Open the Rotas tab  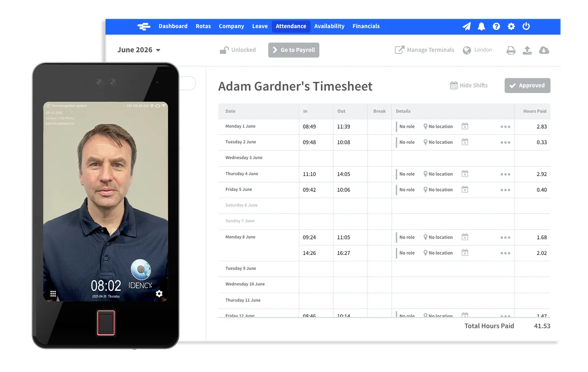pos(203,26)
